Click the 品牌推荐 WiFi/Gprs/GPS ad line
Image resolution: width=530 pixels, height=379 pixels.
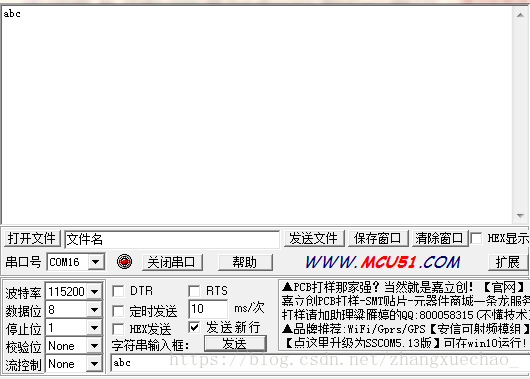405,329
